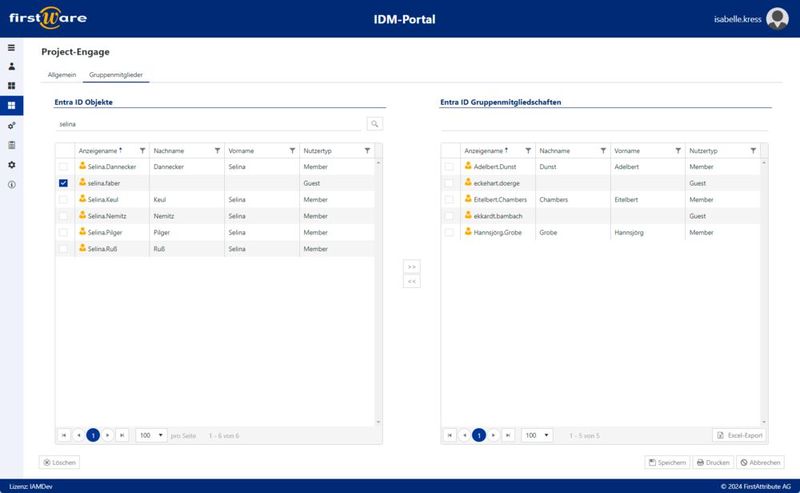800x493 pixels.
Task: Go to previous page in left table pager
Action: [79, 435]
